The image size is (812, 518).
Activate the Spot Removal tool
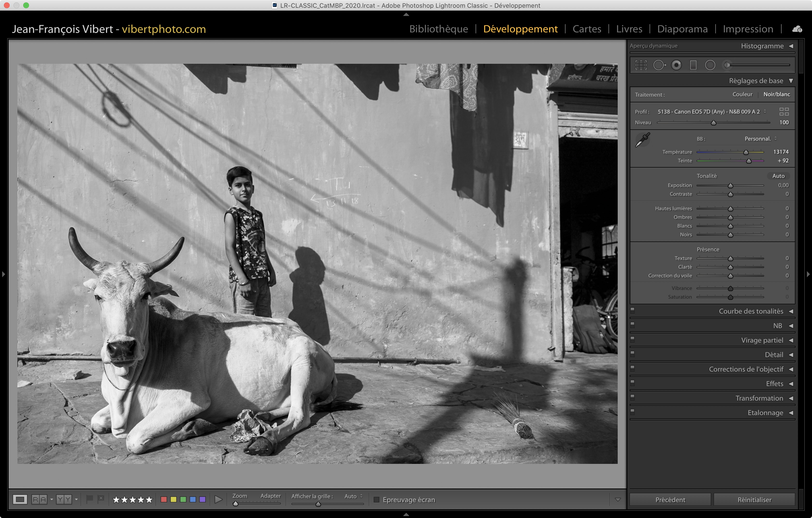[x=659, y=65]
